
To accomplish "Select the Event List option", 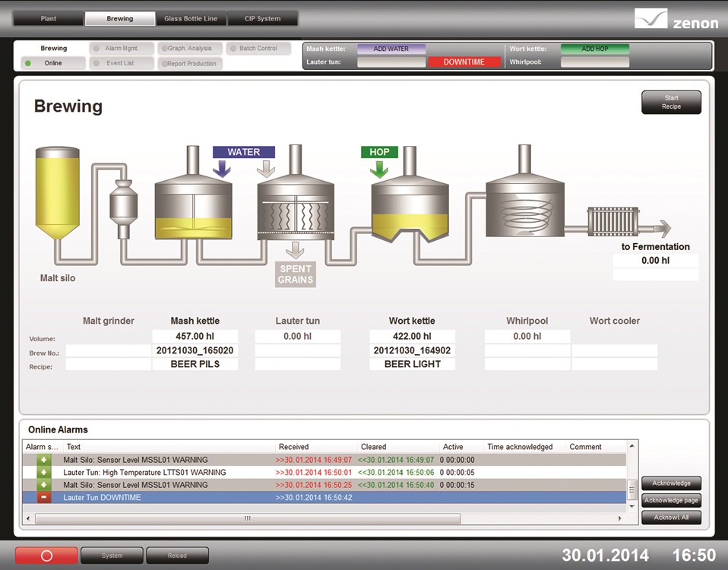I will (x=121, y=64).
